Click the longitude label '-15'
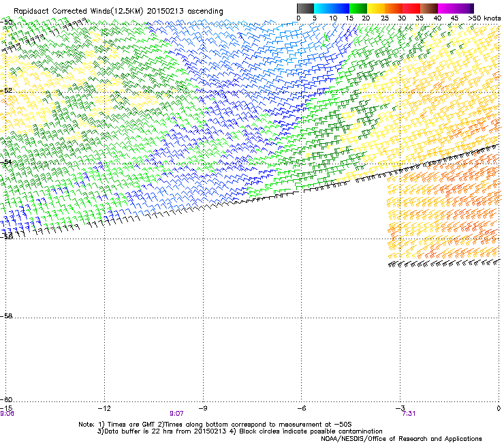Screen dimensions: 504x443 (x=7, y=408)
